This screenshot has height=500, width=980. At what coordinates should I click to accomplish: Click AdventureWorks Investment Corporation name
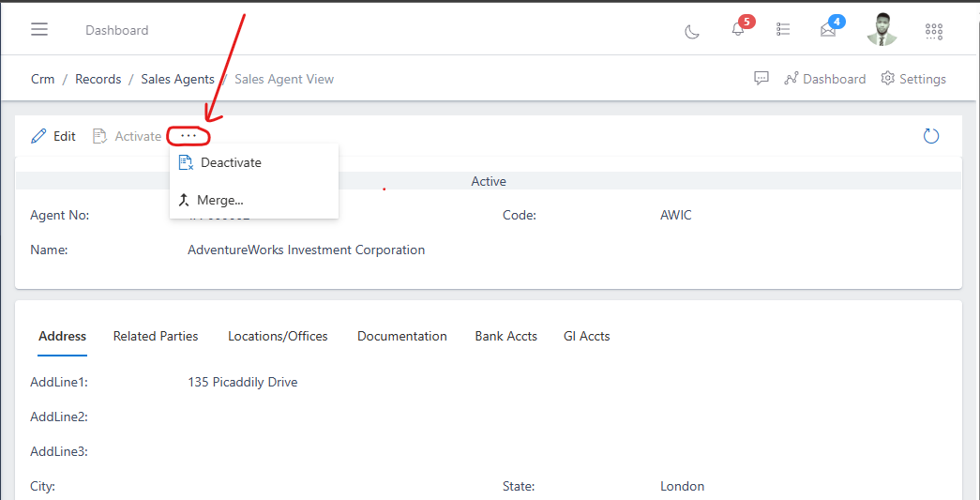coord(307,250)
